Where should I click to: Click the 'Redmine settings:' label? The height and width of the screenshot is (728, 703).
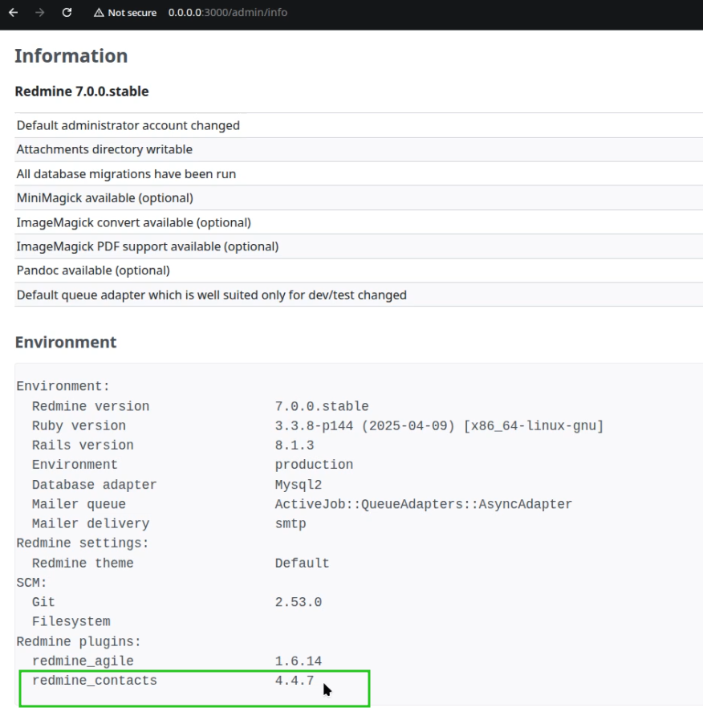(83, 543)
